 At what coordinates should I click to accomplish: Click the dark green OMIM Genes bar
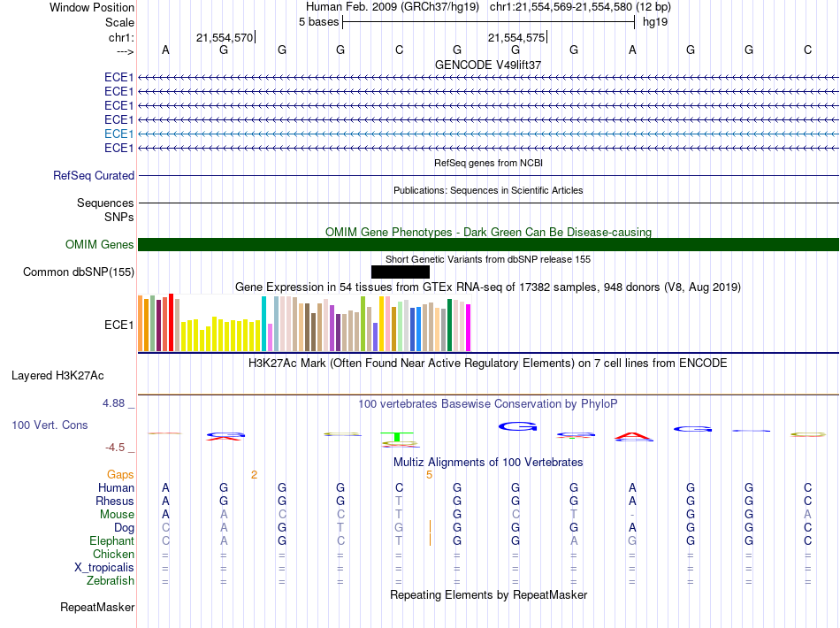(x=488, y=245)
